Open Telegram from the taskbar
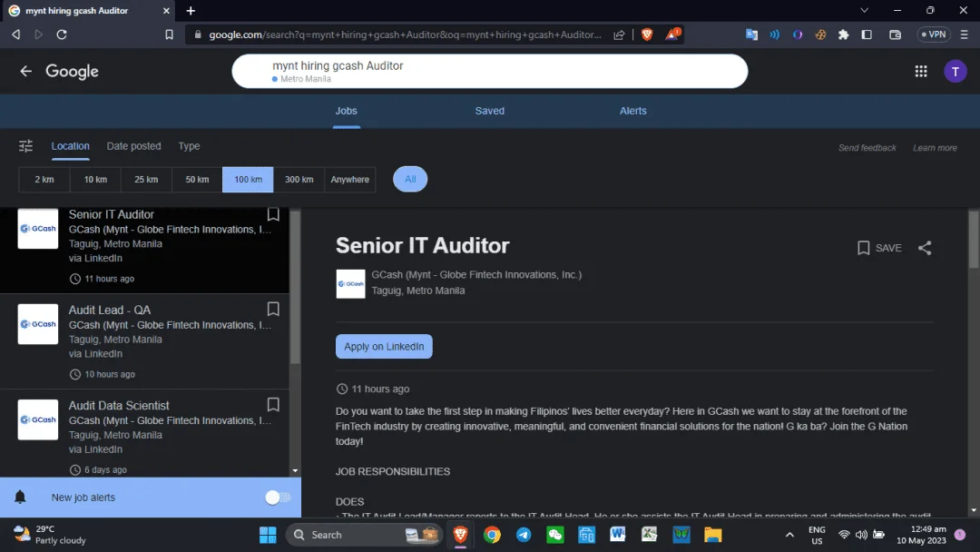 [x=524, y=535]
